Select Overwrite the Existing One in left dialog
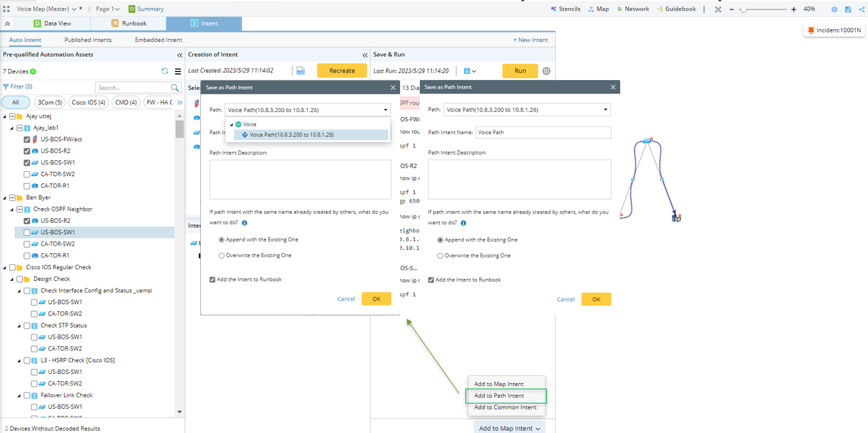 222,256
